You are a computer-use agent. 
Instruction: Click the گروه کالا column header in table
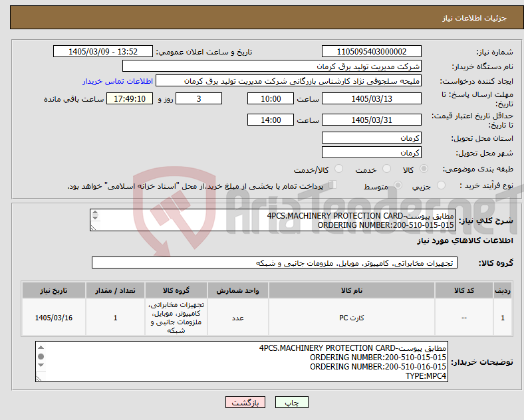pyautogui.click(x=176, y=290)
